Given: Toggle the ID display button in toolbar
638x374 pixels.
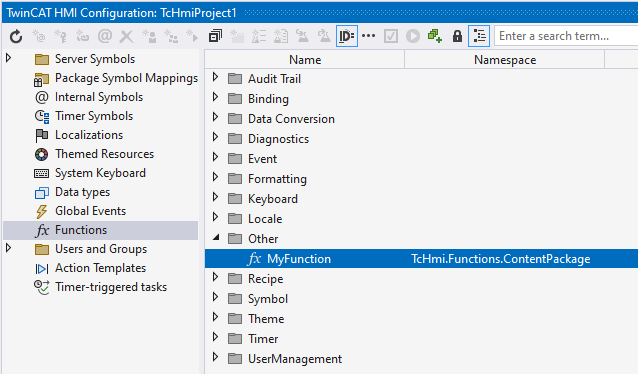Looking at the screenshot, I should coord(347,36).
